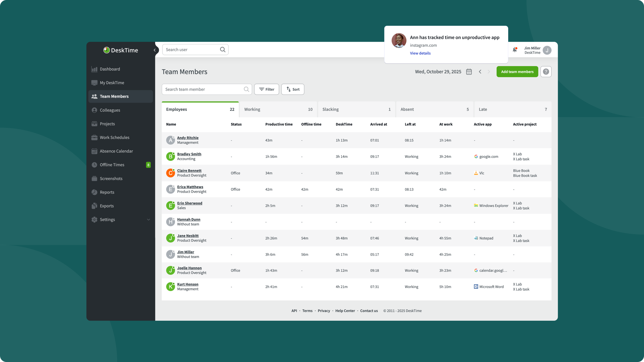
Task: Click the help question mark icon
Action: point(546,72)
